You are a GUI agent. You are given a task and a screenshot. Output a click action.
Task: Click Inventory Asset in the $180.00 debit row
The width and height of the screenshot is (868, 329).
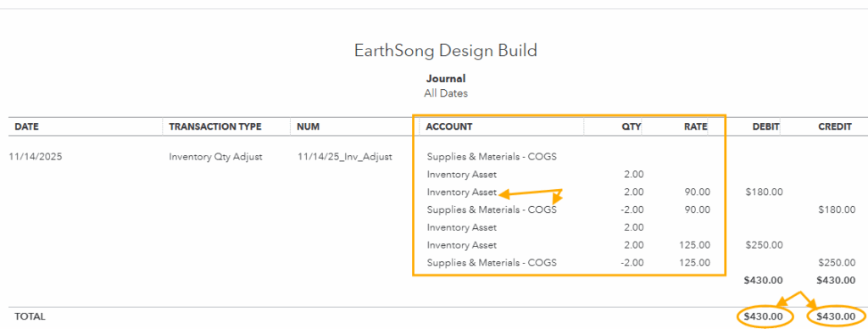click(x=462, y=192)
